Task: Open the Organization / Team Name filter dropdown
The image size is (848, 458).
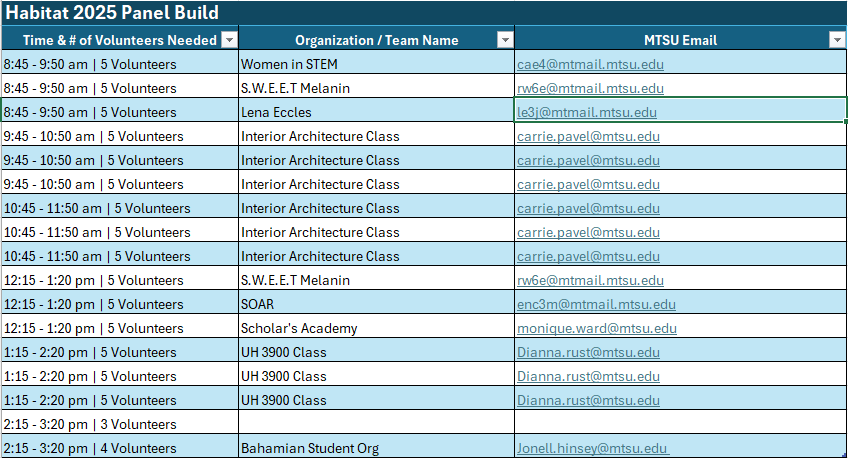Action: 505,40
